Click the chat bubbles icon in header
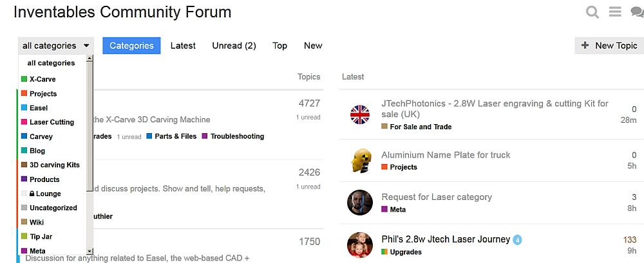644x263 pixels. click(x=638, y=12)
